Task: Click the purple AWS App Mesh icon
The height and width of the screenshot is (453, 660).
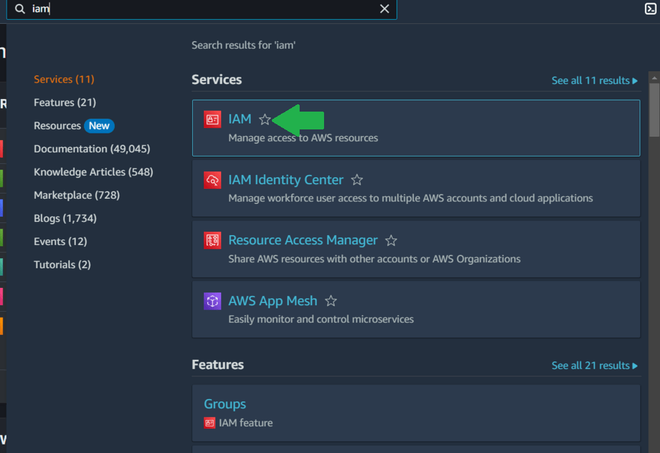Action: 212,301
